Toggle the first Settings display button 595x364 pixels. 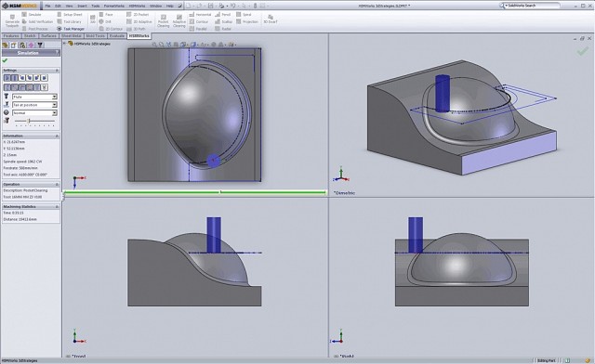coord(7,78)
